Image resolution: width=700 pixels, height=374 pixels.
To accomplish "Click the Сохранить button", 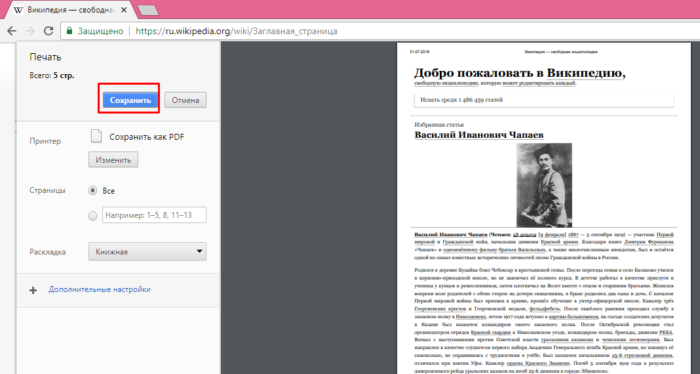I will [x=130, y=100].
